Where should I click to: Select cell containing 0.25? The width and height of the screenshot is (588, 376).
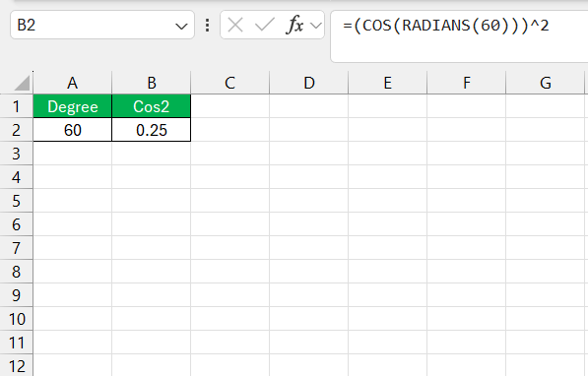click(x=152, y=130)
